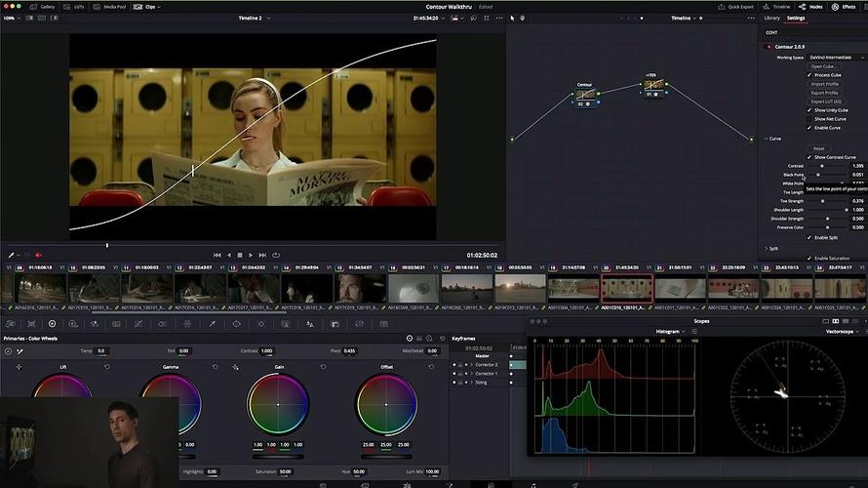Screen dimensions: 868x488
Task: Toggle Enable Curve checkbox
Action: click(809, 128)
